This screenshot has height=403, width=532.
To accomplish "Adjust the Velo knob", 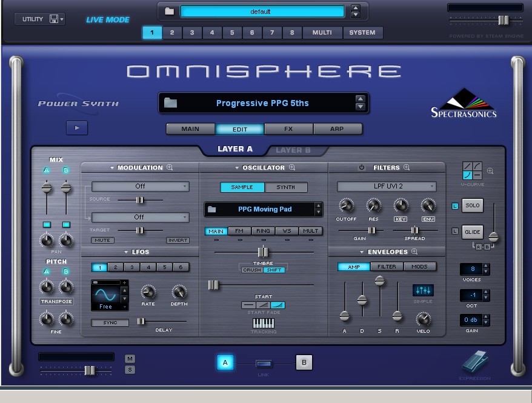I will pos(423,319).
